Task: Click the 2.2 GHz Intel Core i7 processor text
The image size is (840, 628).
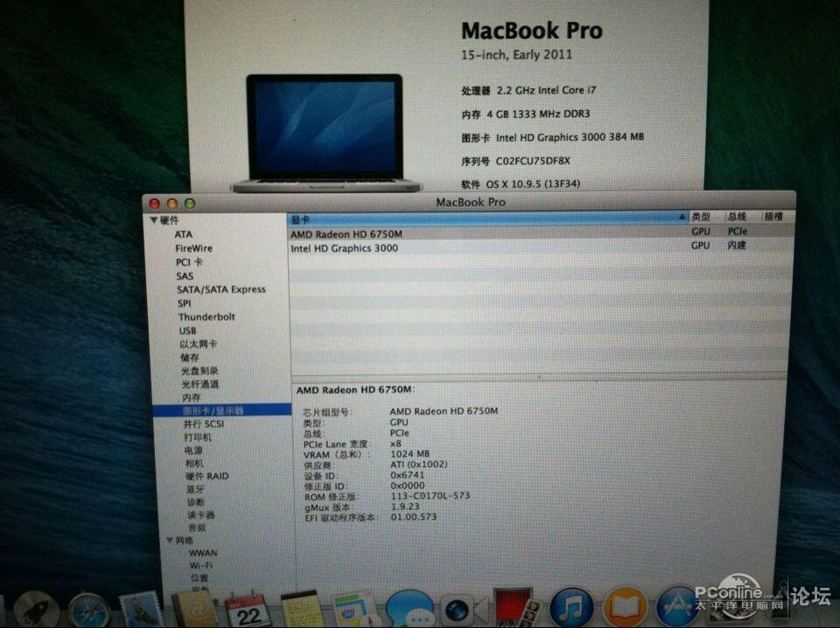Action: (x=546, y=90)
